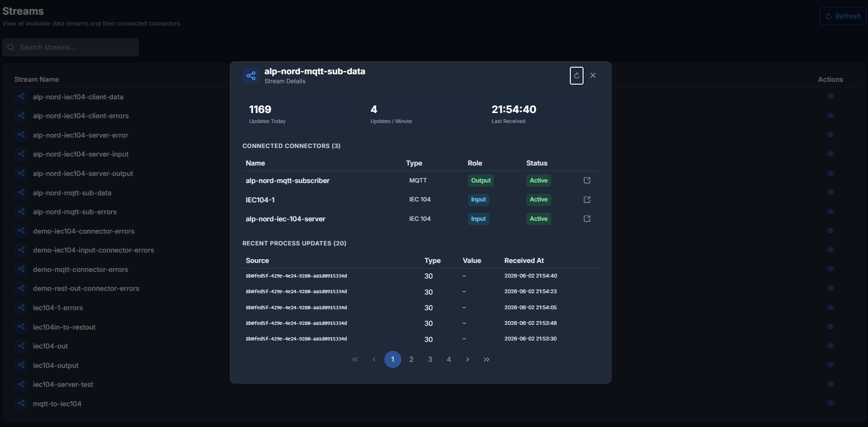
Task: Click stream icon beside alp-nord-iec104-server-input
Action: [21, 154]
